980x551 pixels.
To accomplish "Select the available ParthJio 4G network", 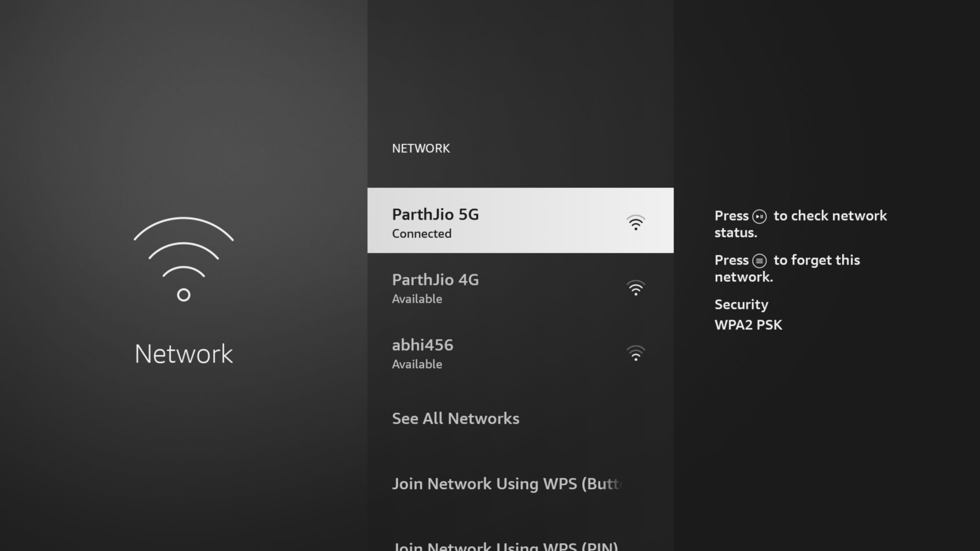I will click(479, 287).
